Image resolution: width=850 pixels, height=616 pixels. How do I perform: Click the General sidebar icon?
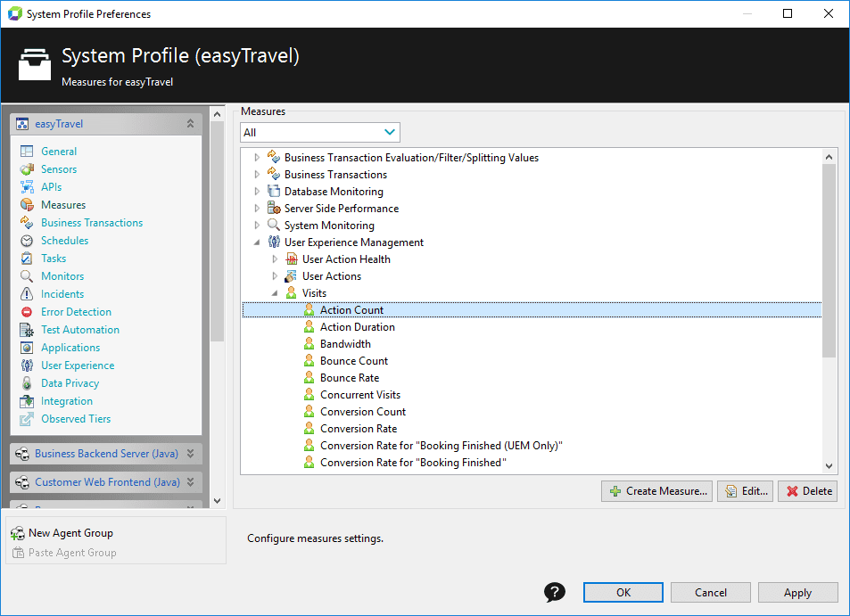pyautogui.click(x=27, y=152)
